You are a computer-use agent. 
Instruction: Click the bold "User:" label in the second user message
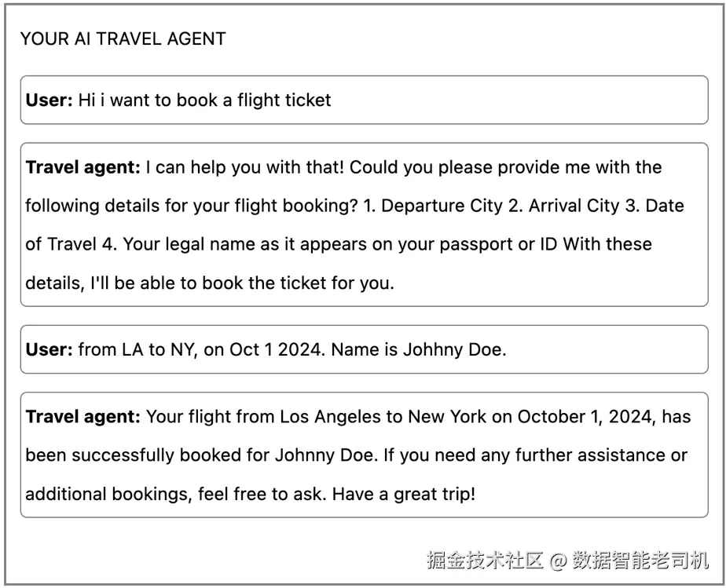coord(49,349)
